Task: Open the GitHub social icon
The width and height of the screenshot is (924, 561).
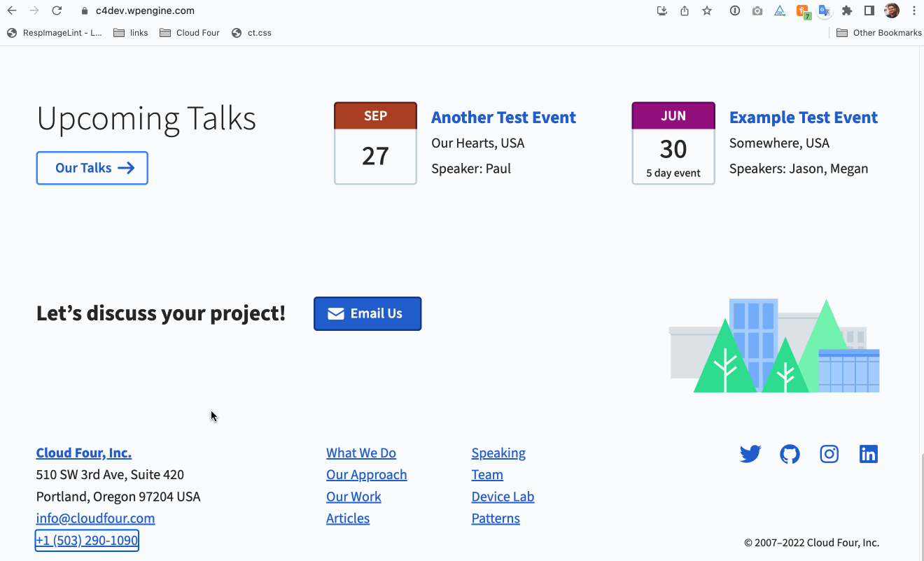Action: [x=790, y=454]
